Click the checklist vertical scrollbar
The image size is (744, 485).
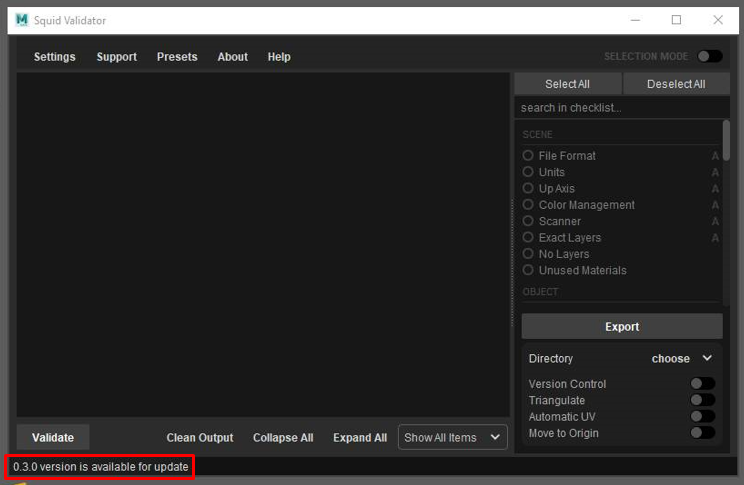(x=726, y=140)
